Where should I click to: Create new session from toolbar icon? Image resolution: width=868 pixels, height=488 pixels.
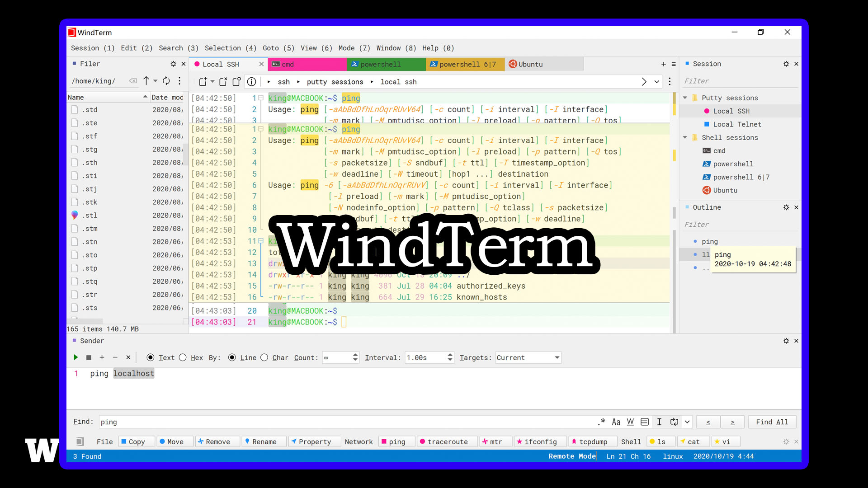pos(203,82)
